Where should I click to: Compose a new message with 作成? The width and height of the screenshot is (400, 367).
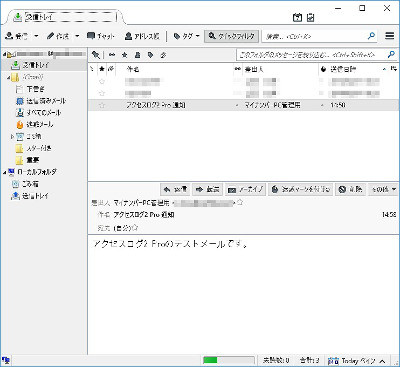tap(58, 36)
